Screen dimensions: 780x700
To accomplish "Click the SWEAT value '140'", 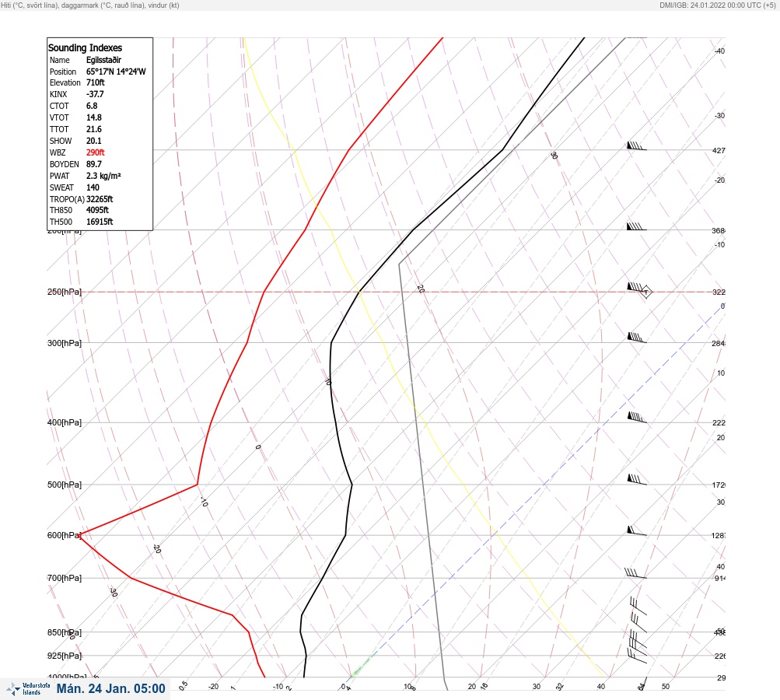I will 93,187.
